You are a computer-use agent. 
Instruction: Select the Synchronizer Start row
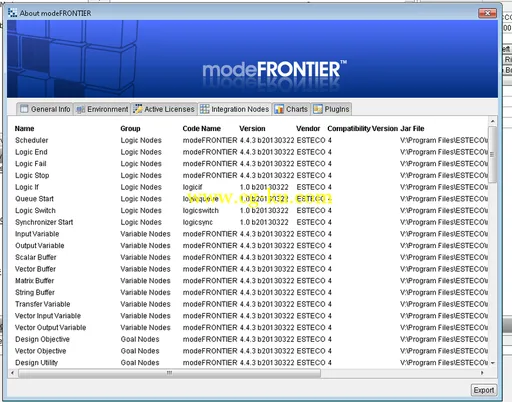coord(251,222)
